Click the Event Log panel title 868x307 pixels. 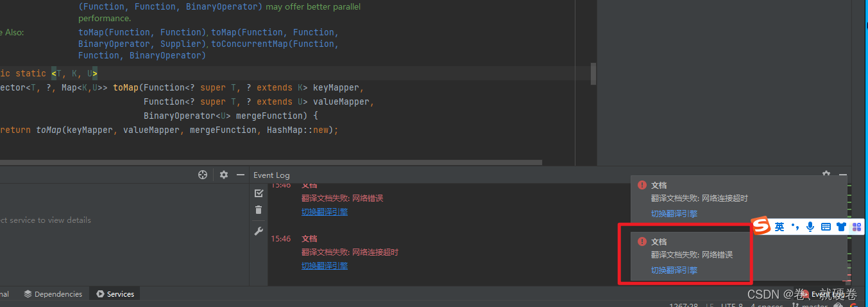[x=271, y=175]
